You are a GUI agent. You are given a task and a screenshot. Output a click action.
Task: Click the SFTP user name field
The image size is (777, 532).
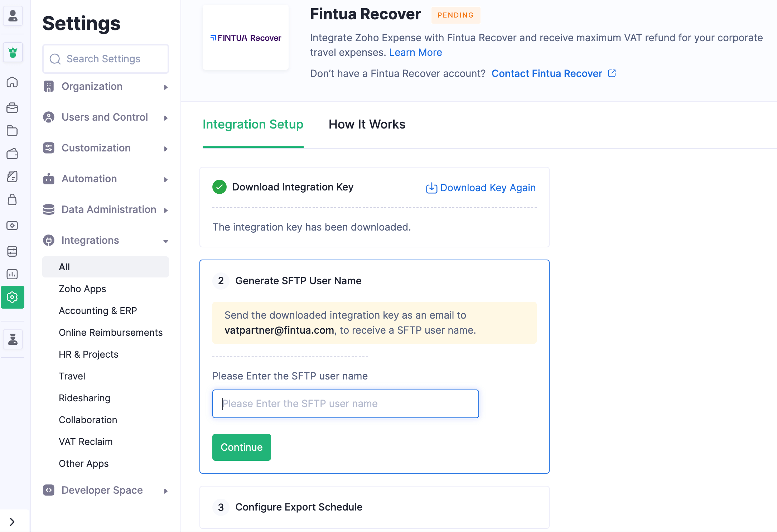pyautogui.click(x=345, y=404)
